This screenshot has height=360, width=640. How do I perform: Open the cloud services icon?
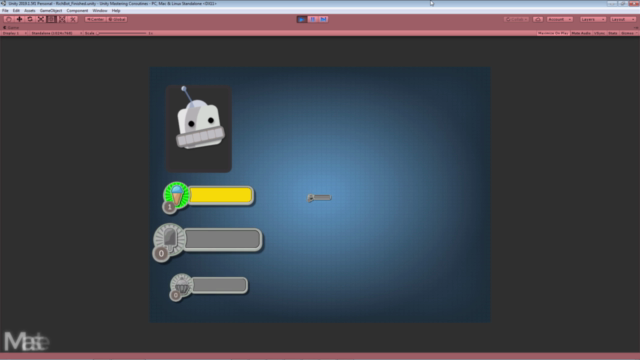[x=538, y=19]
